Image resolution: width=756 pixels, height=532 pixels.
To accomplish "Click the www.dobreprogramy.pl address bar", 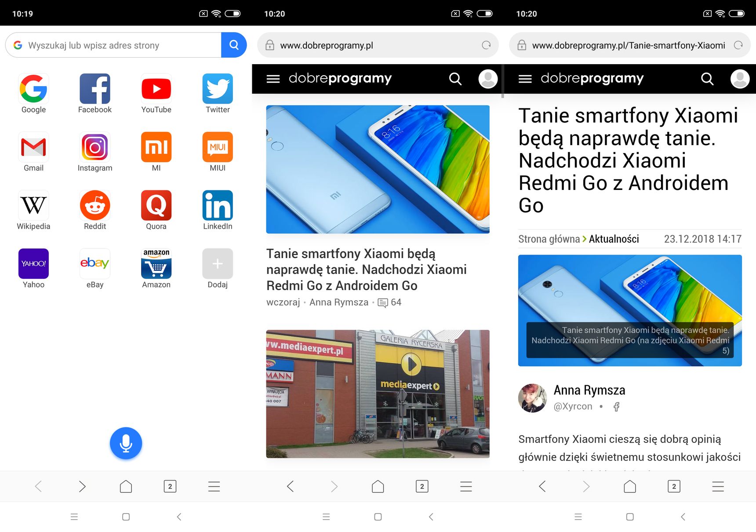I will [x=378, y=45].
